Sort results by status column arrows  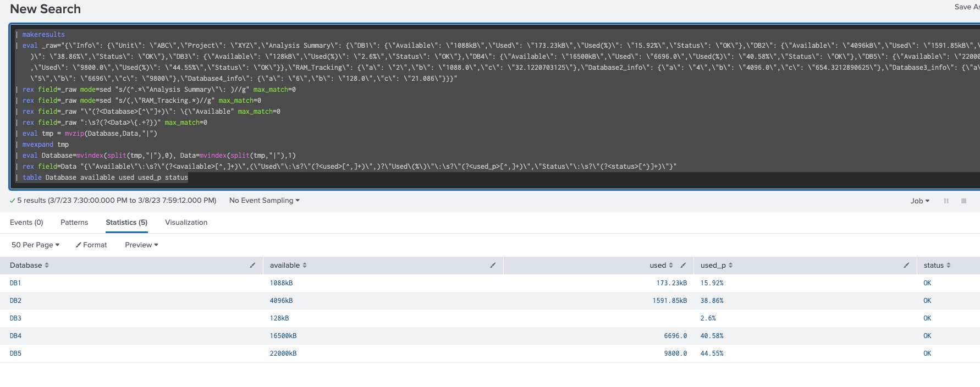[948, 265]
